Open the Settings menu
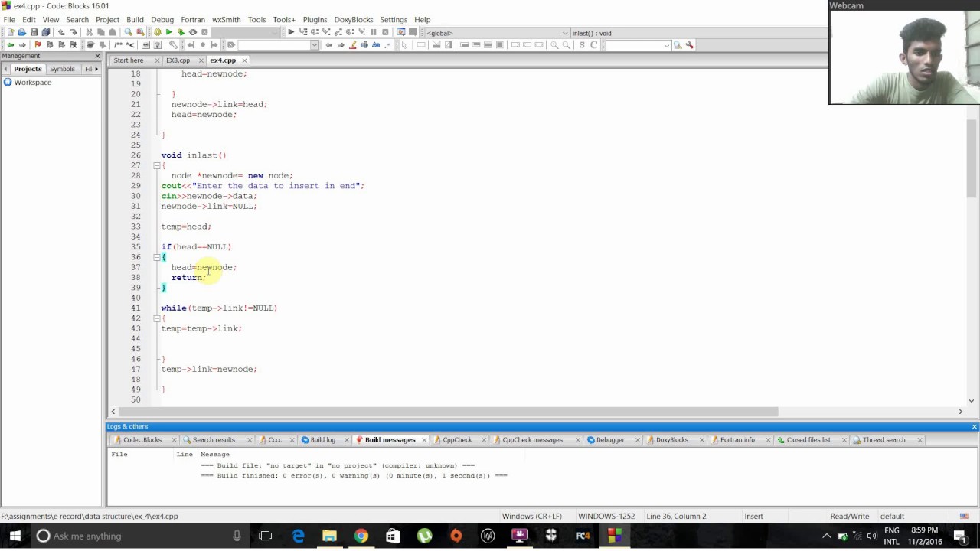Viewport: 980px width, 551px height. [394, 19]
